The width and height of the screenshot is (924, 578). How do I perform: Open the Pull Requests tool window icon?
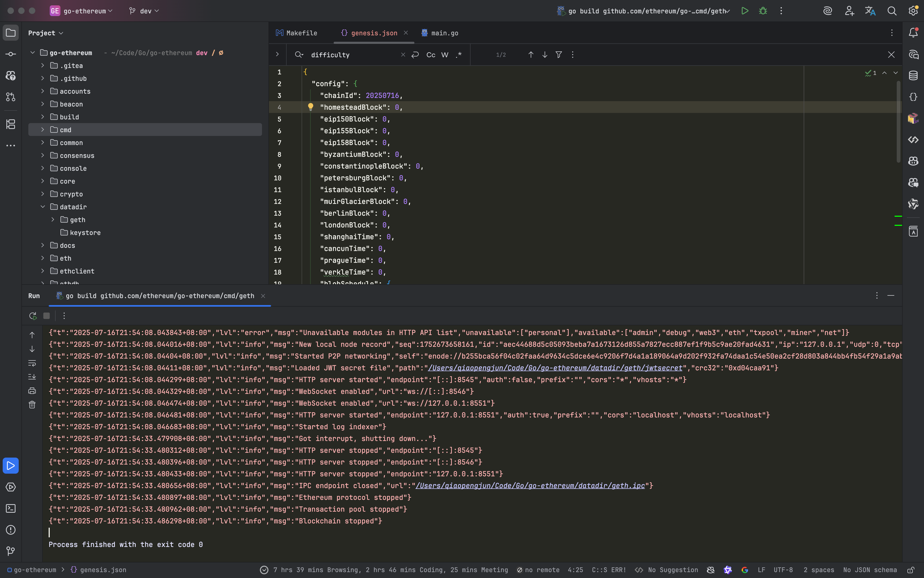11,97
